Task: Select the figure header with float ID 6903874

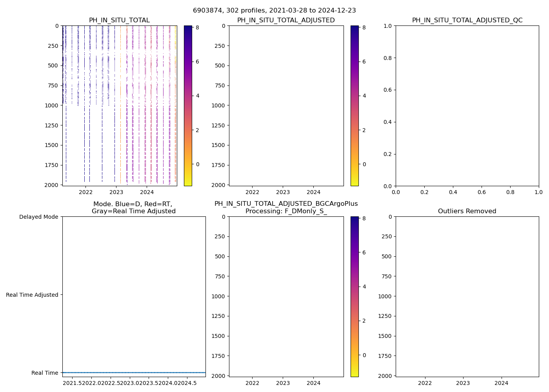Action: coord(274,11)
